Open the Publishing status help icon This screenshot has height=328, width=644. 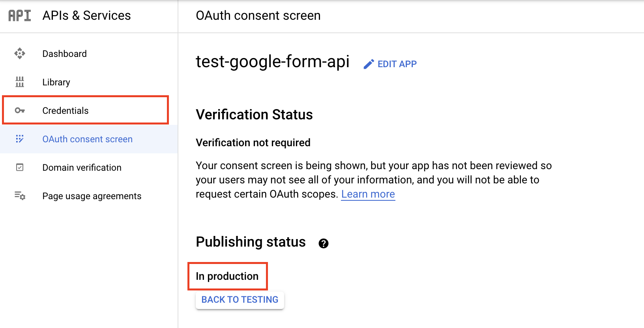coord(324,243)
